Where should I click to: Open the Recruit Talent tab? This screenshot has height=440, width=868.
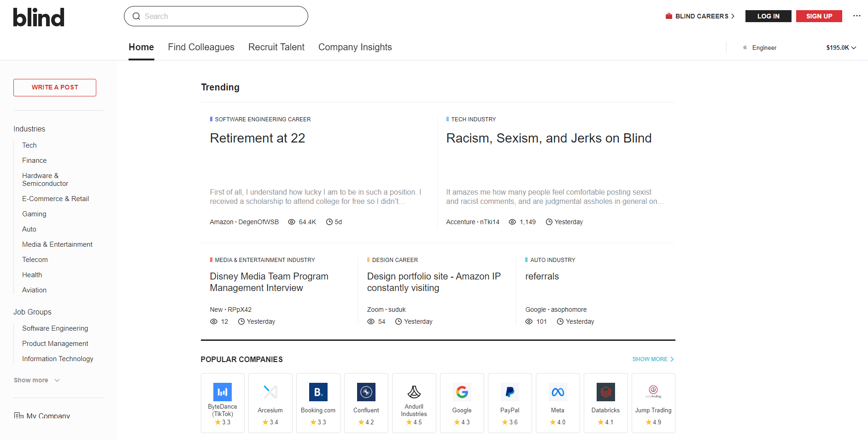[276, 47]
